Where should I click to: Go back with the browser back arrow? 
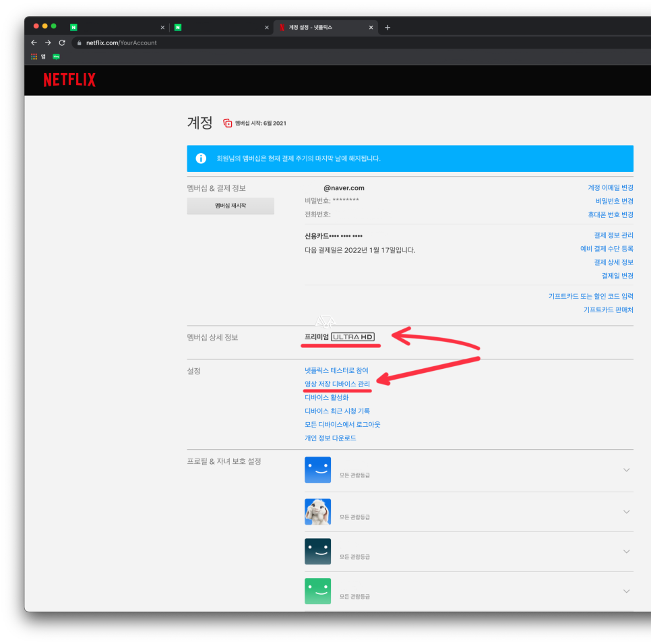[x=34, y=42]
